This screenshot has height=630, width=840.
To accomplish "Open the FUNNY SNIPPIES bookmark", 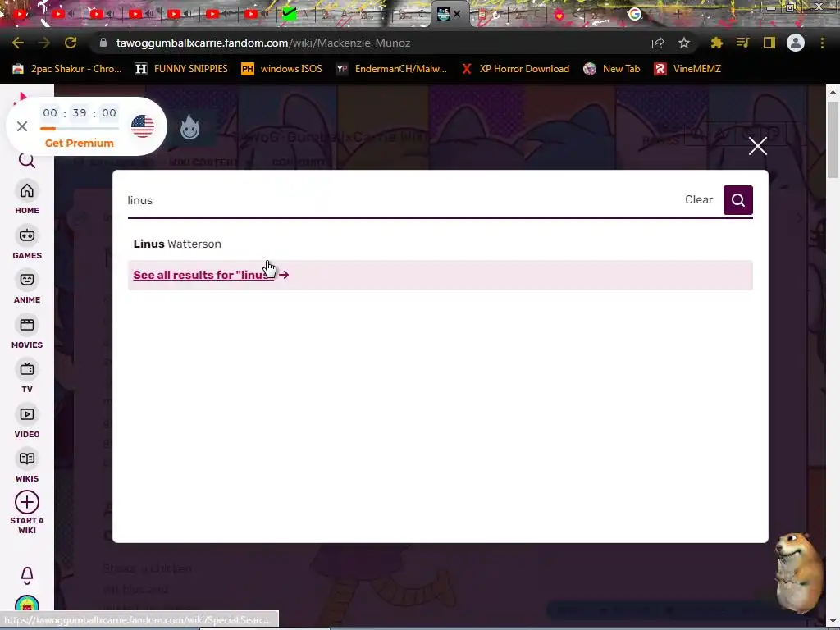I will point(181,69).
